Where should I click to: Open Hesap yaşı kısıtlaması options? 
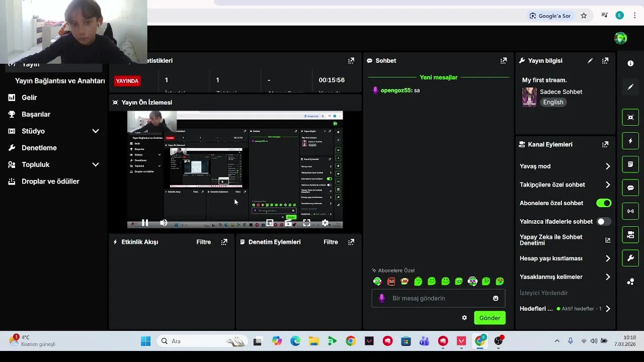point(565,258)
